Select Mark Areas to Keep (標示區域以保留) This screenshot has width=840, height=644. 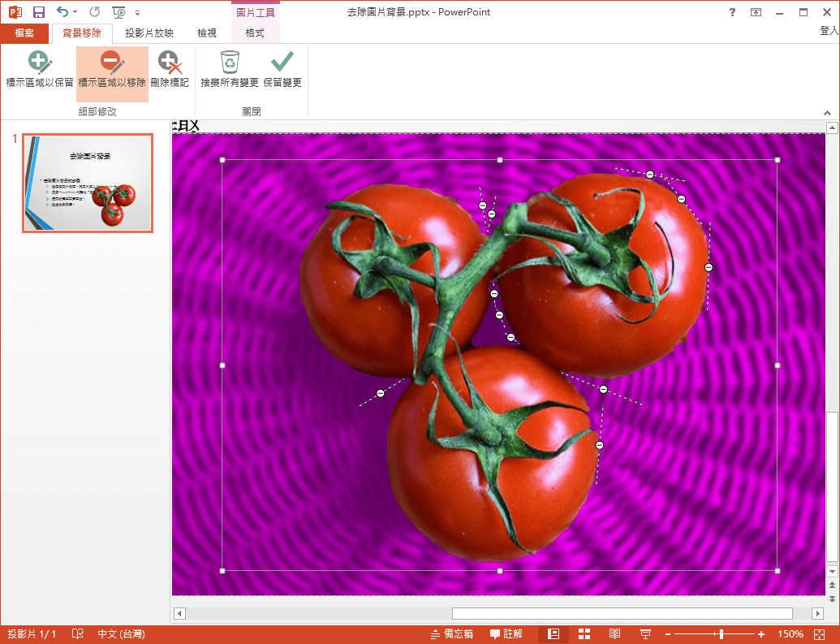point(40,70)
